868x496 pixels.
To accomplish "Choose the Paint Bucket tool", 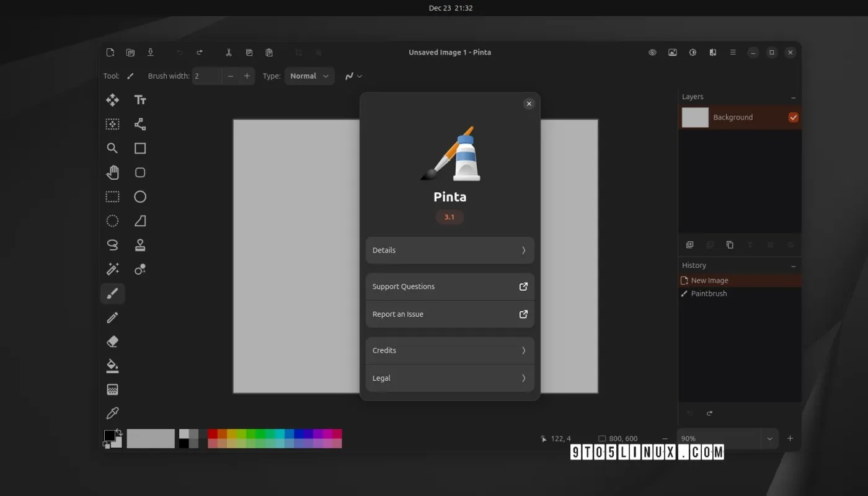I will click(112, 366).
